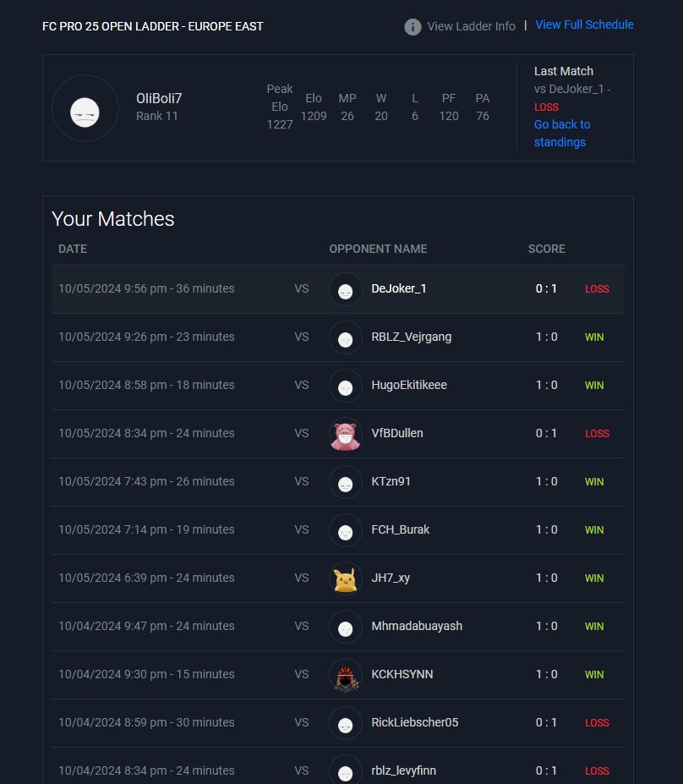Screen dimensions: 683x784
Task: Click FCH_Burak opponent avatar
Action: click(x=345, y=530)
